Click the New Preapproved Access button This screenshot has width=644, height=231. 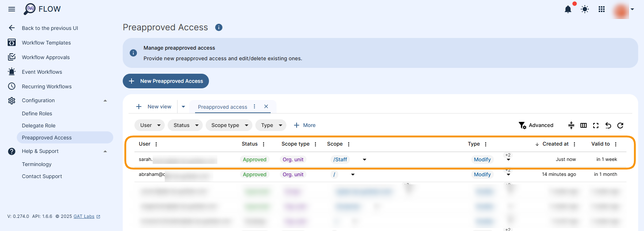(x=166, y=81)
